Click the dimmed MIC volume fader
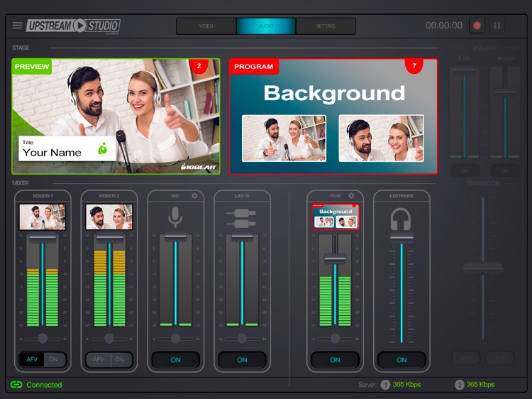532x399 pixels. (464, 70)
